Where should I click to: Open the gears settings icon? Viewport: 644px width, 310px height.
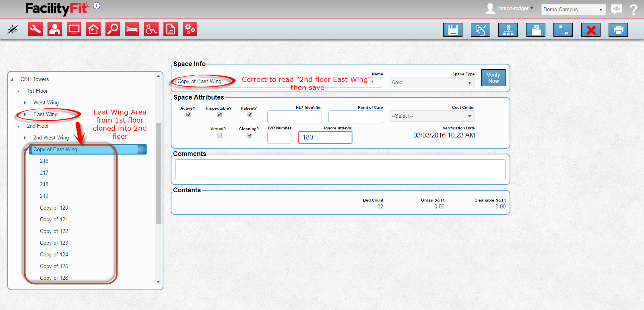point(190,29)
